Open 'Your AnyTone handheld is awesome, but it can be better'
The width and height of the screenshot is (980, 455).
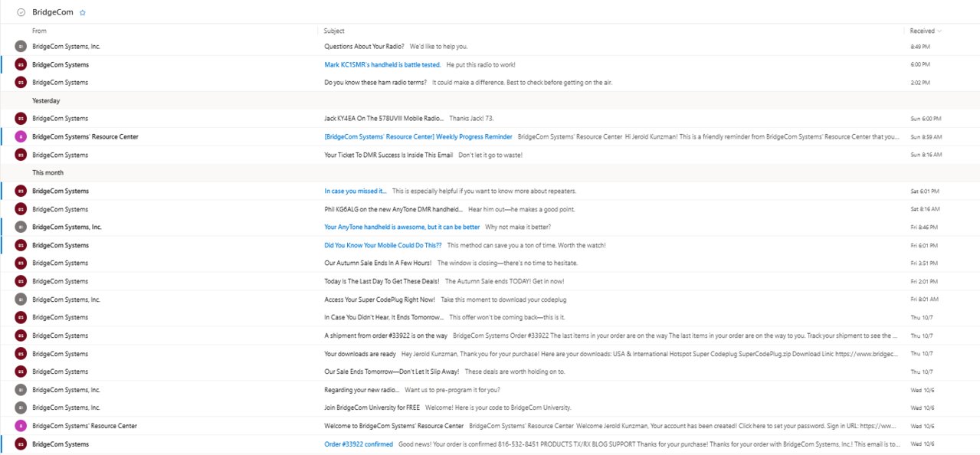coord(402,227)
